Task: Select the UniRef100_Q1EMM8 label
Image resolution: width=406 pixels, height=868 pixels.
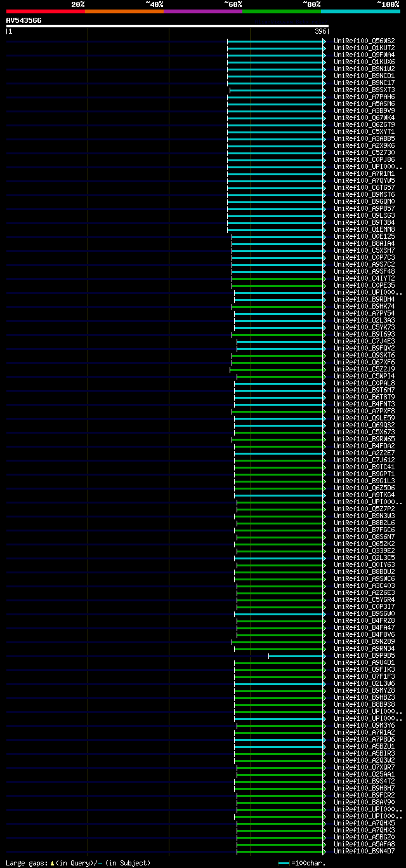Action: [364, 229]
